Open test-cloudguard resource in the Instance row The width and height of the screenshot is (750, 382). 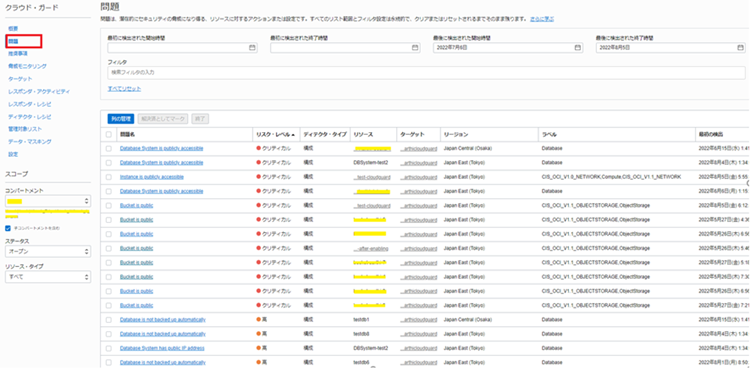point(372,177)
